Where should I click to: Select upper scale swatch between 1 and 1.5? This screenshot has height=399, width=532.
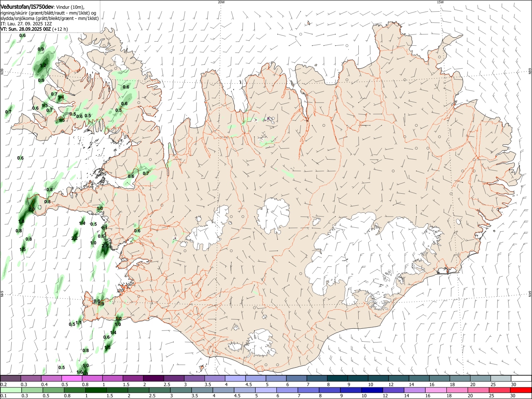click(x=112, y=378)
